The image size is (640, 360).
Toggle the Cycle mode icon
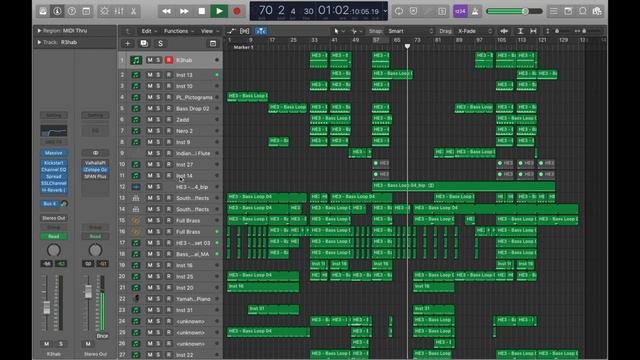click(399, 11)
